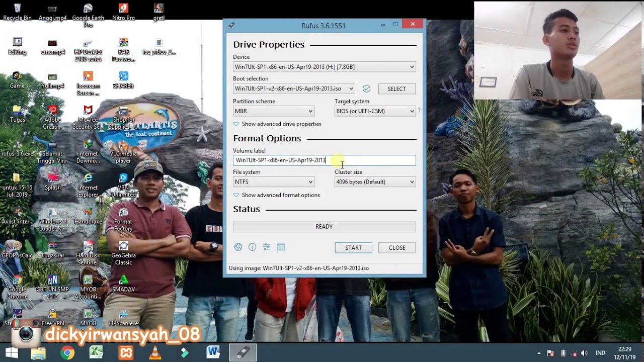Click the Using image status bar text

299,268
